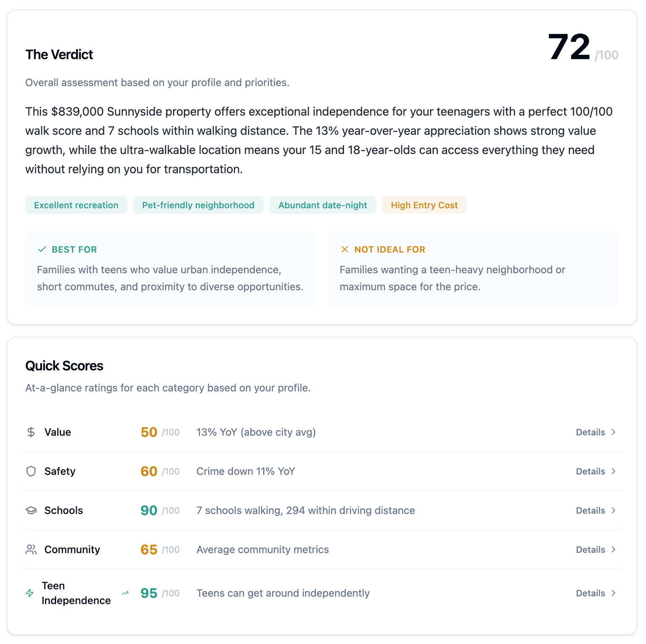Click the High Entry Cost badge

424,205
